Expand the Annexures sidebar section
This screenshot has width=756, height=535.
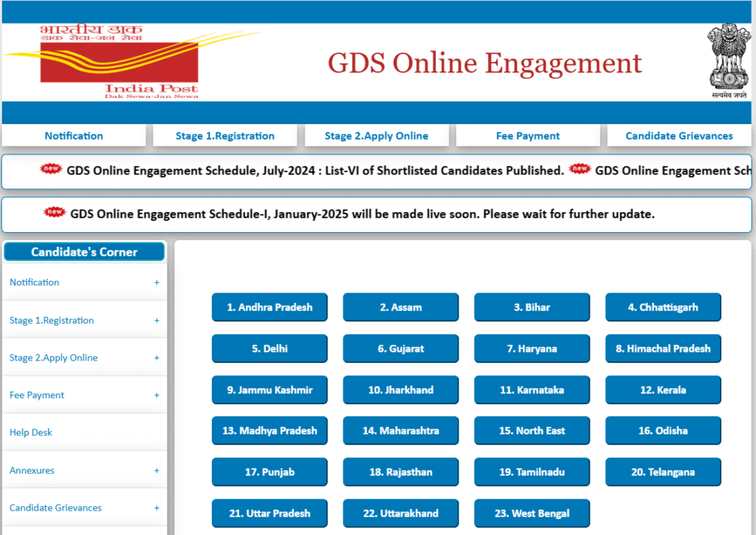pos(156,470)
